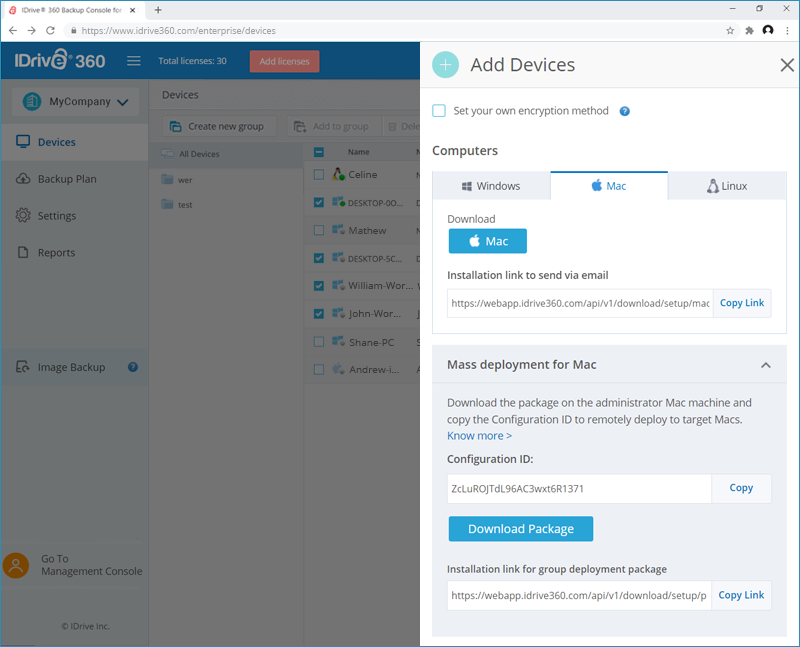The image size is (800, 647).
Task: Click the green plus Add Devices icon
Action: pos(445,65)
